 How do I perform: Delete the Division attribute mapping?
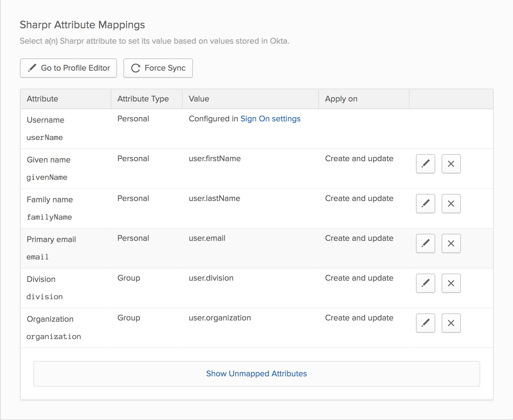[451, 283]
